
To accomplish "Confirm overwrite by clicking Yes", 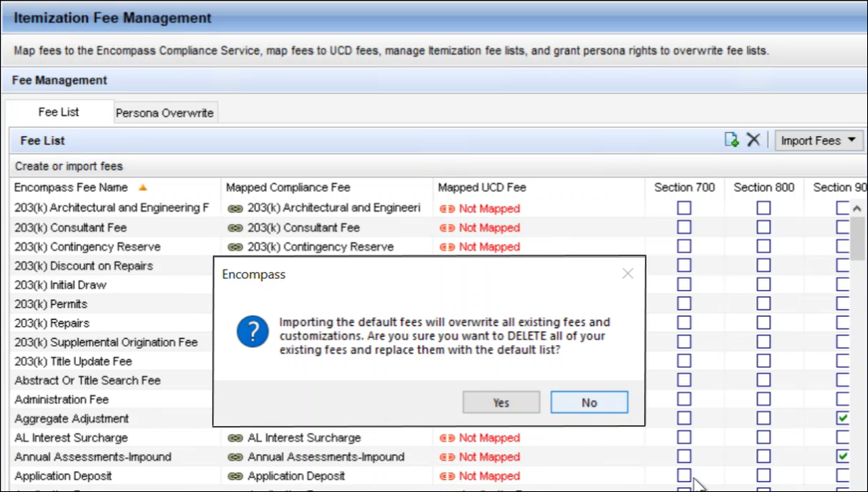I will pos(501,403).
